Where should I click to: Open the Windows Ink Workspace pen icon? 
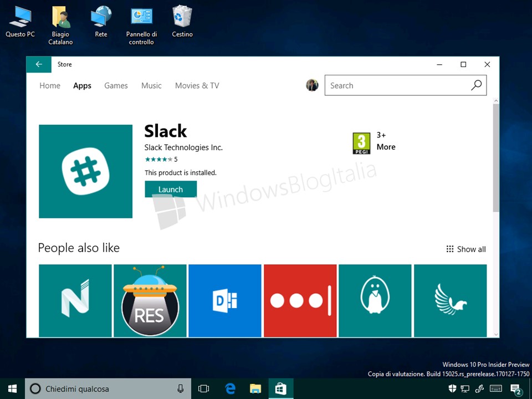(x=479, y=388)
